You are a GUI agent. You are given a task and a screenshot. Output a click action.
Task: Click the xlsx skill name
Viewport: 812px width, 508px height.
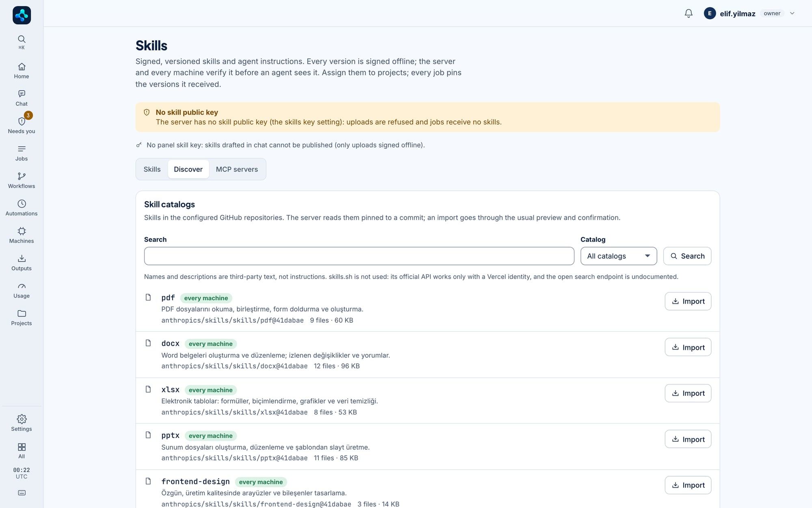(x=170, y=389)
